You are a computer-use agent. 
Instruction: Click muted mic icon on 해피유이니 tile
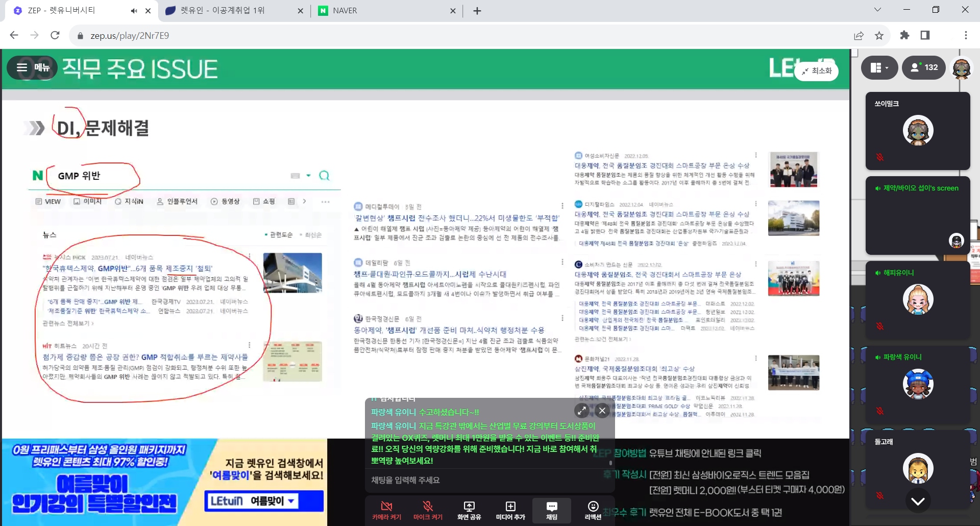point(880,326)
